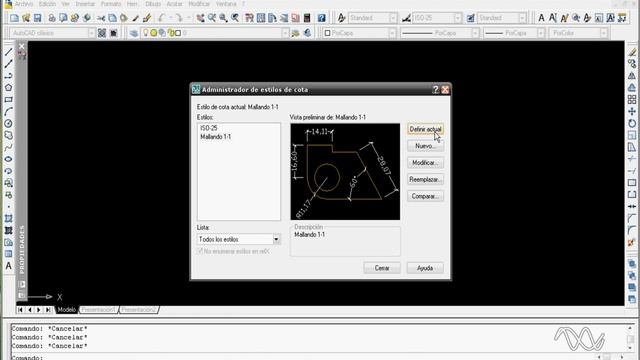640x360 pixels.
Task: Select the Spline draw tool
Action: point(8,147)
